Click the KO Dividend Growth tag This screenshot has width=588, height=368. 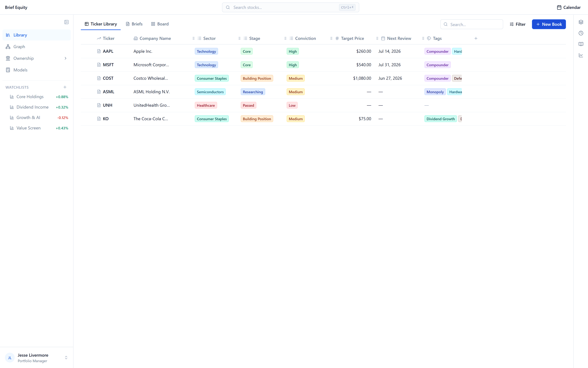click(x=441, y=119)
